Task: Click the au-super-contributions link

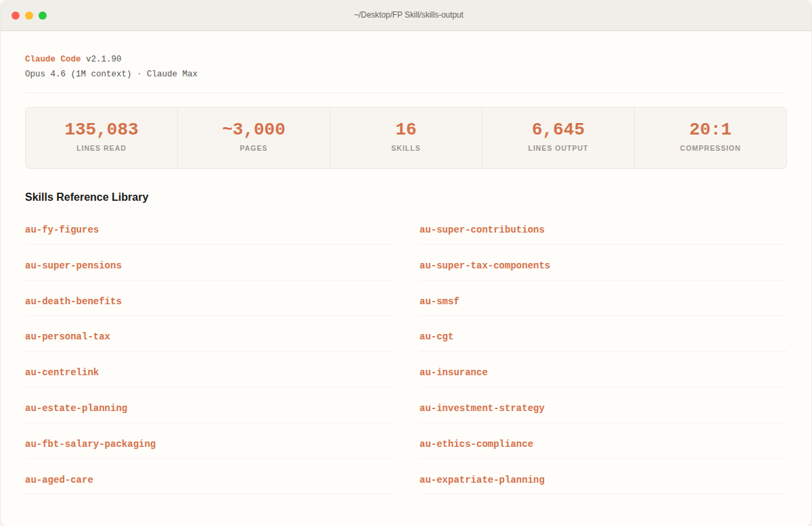Action: coord(482,230)
